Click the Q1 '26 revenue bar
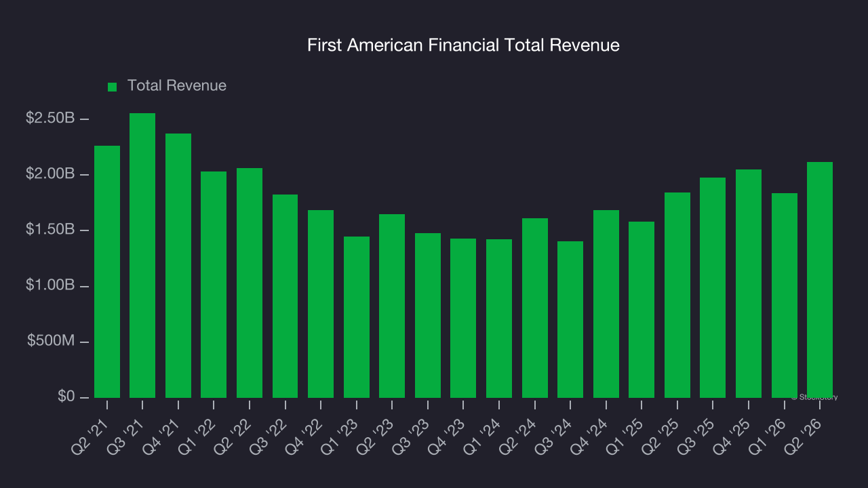This screenshot has height=488, width=868. [785, 296]
